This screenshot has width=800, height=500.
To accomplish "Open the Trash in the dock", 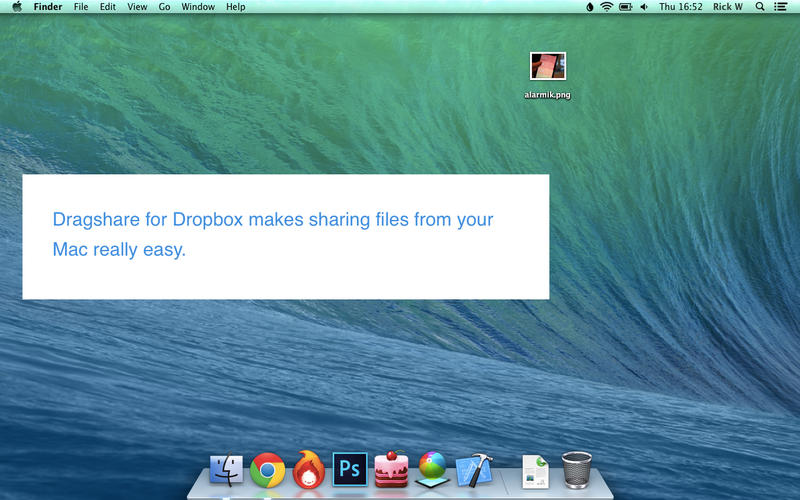I will pyautogui.click(x=577, y=469).
